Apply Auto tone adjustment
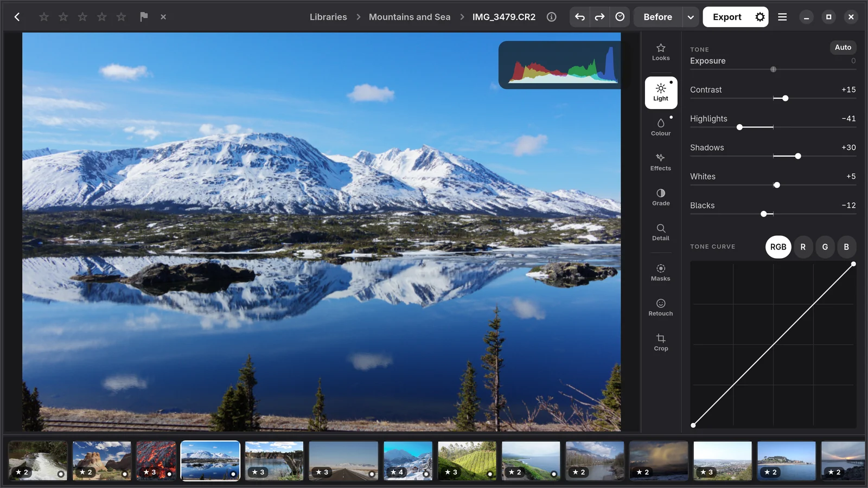 click(843, 47)
